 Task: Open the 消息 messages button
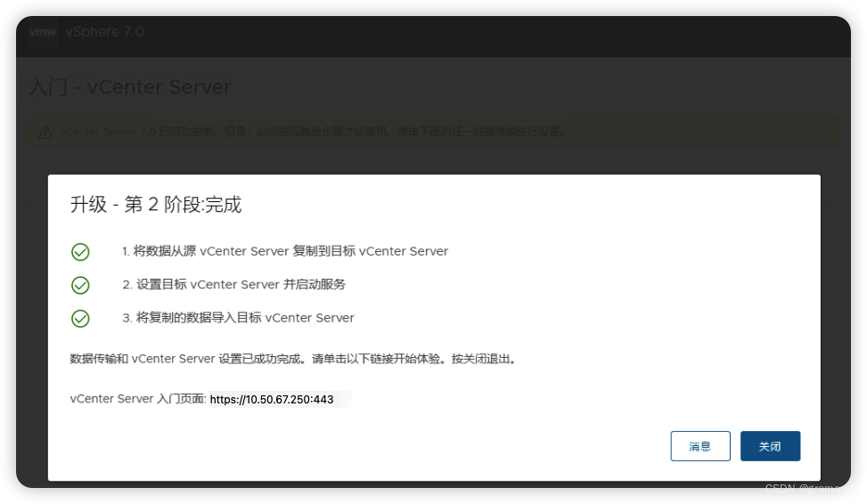coord(700,446)
